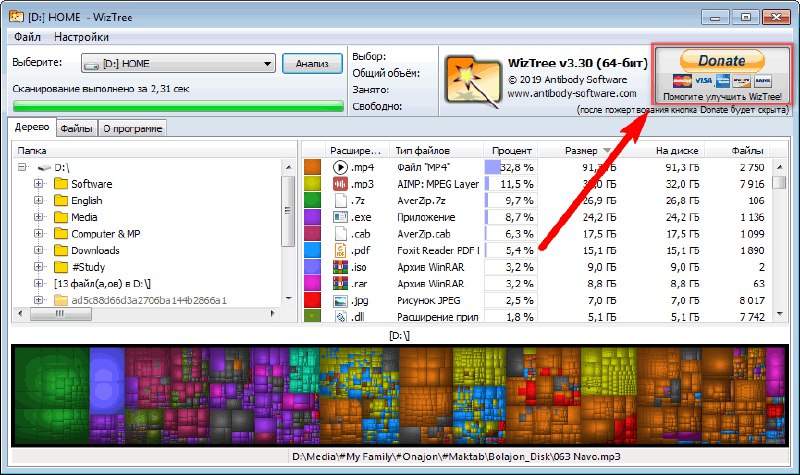This screenshot has width=800, height=475.
Task: Sort by the Процент column header
Action: (x=511, y=151)
